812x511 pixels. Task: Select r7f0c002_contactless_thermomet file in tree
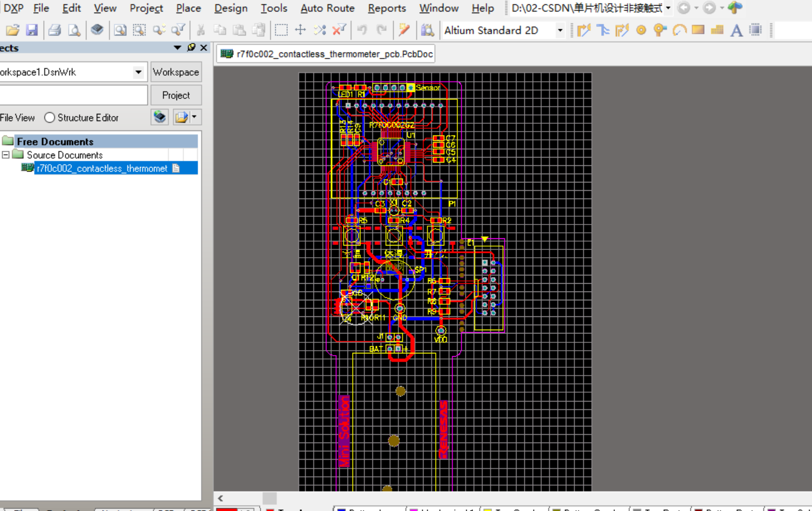[x=102, y=168]
